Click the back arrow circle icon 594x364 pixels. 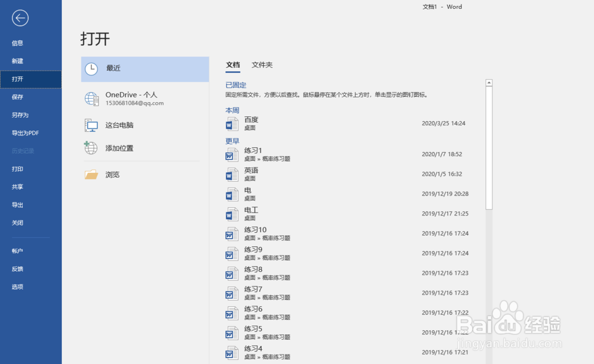(x=20, y=18)
